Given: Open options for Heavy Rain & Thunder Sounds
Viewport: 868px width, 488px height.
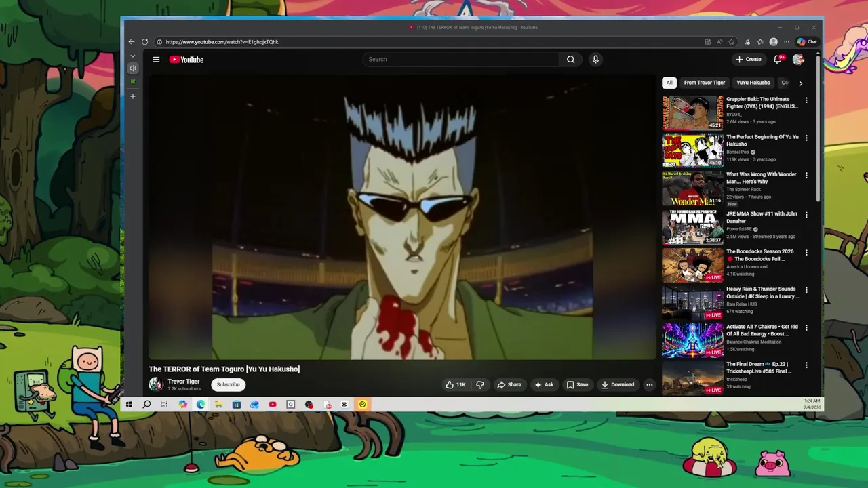Looking at the screenshot, I should (x=806, y=289).
